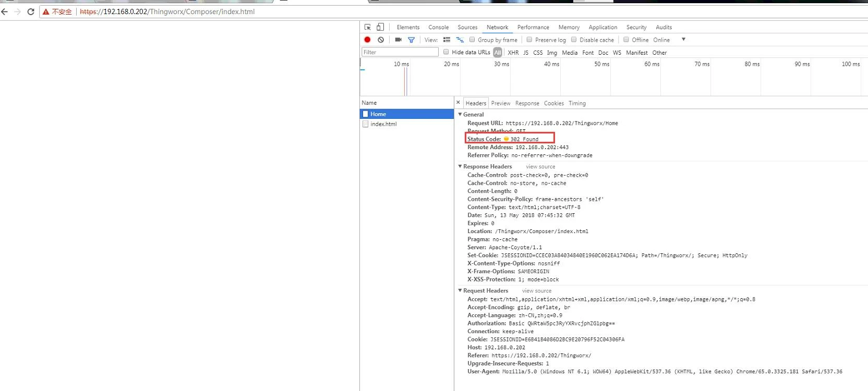Click the browser forward arrow
Viewport: 868px width, 391px height.
[17, 11]
